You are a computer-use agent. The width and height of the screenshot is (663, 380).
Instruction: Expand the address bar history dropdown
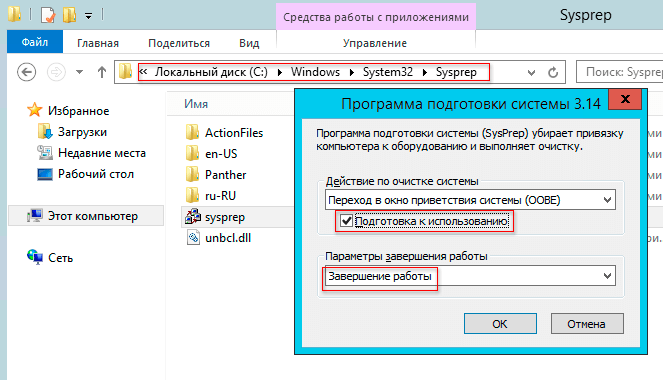(531, 73)
